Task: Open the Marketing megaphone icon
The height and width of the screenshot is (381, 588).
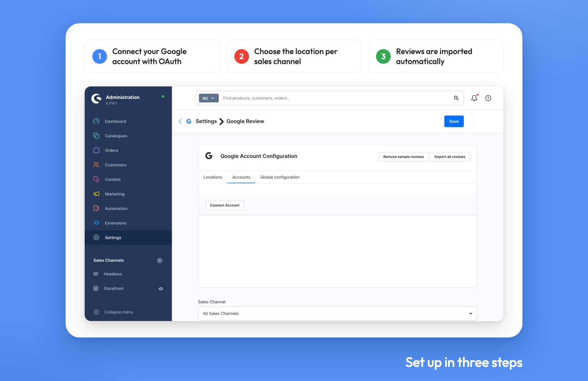Action: (96, 194)
